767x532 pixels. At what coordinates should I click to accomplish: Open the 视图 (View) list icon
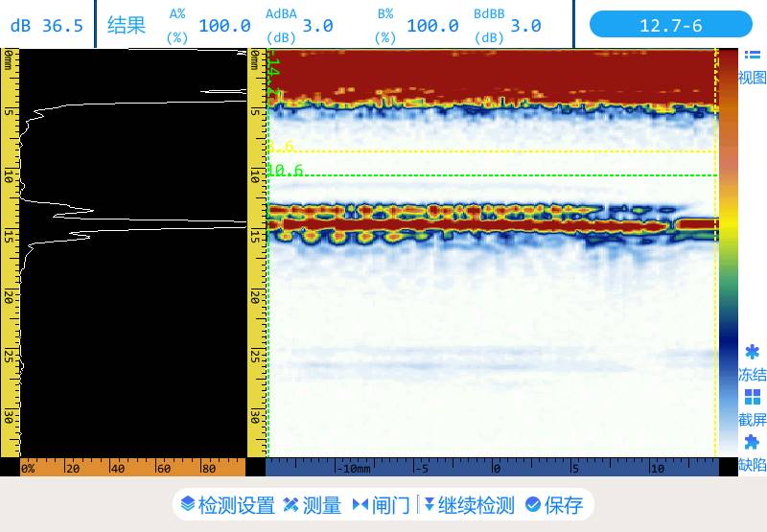coord(753,57)
